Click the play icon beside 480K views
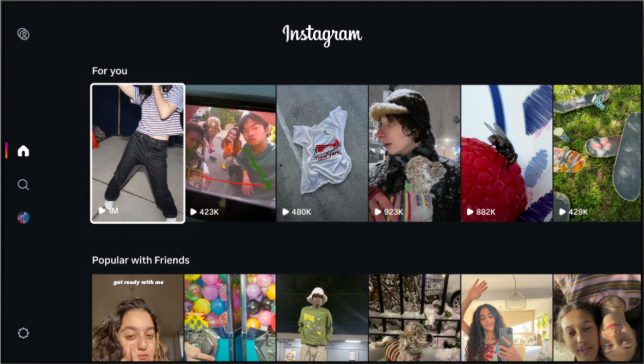The image size is (644, 364). coord(285,212)
